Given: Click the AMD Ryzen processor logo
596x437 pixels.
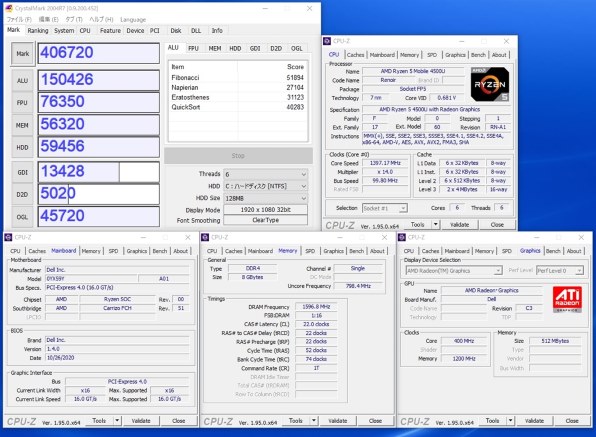Looking at the screenshot, I should [x=490, y=84].
